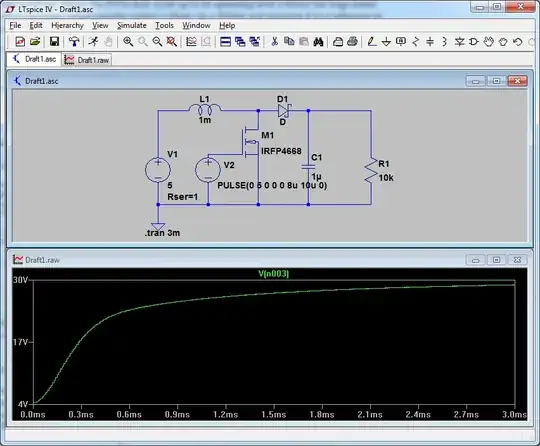
Task: Open the File menu
Action: [15, 25]
